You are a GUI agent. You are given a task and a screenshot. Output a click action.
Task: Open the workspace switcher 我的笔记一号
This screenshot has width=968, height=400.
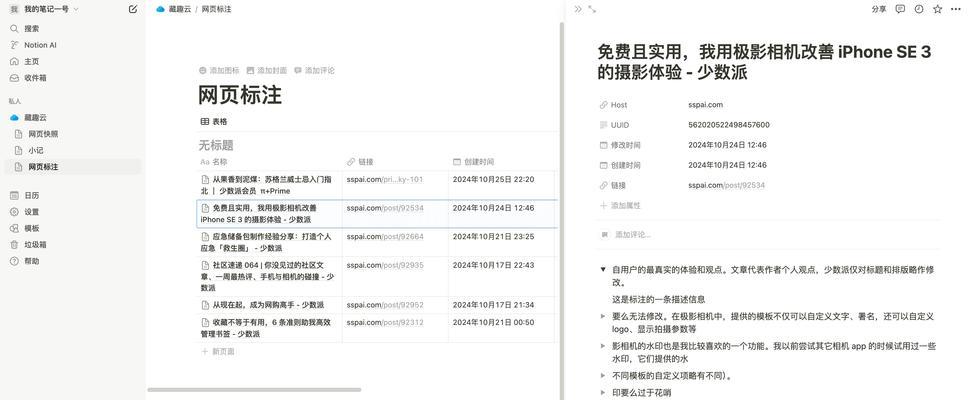click(x=43, y=9)
